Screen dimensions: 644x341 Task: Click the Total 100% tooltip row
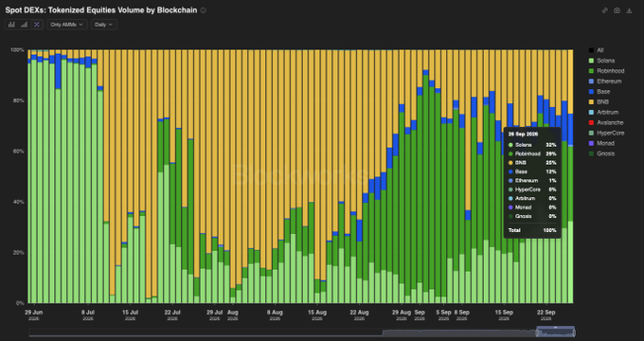[x=532, y=230]
